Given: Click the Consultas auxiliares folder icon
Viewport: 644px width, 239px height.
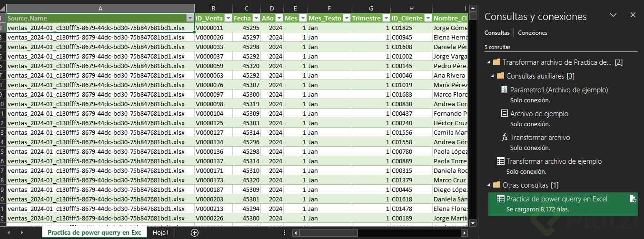Looking at the screenshot, I should coord(500,76).
